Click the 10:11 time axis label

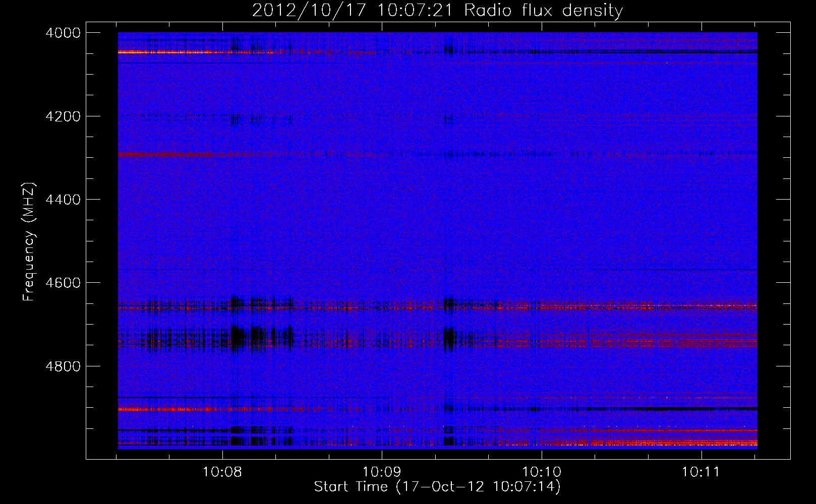(701, 472)
